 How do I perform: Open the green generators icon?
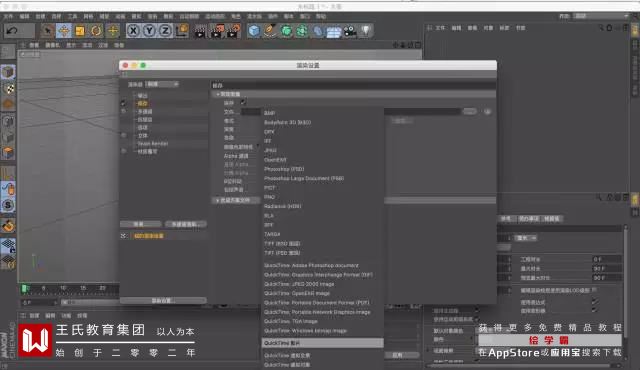click(x=286, y=31)
